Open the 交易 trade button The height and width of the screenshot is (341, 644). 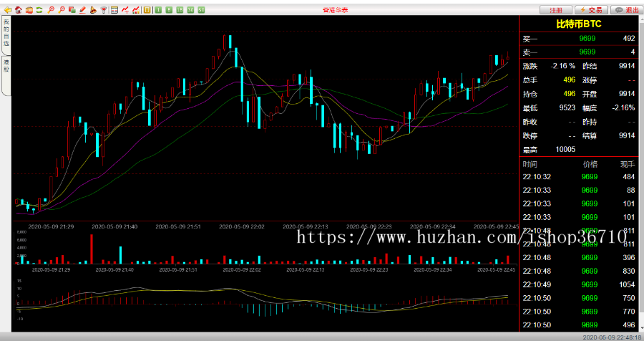[592, 10]
